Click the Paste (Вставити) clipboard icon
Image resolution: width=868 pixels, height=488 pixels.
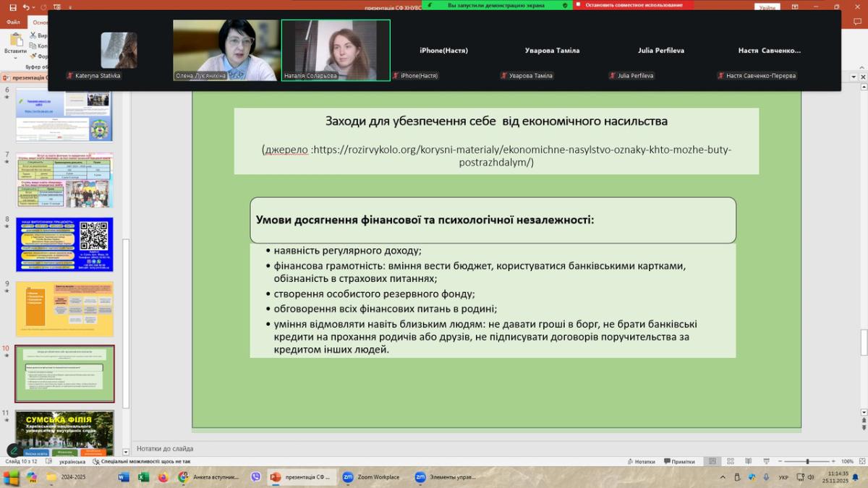14,38
